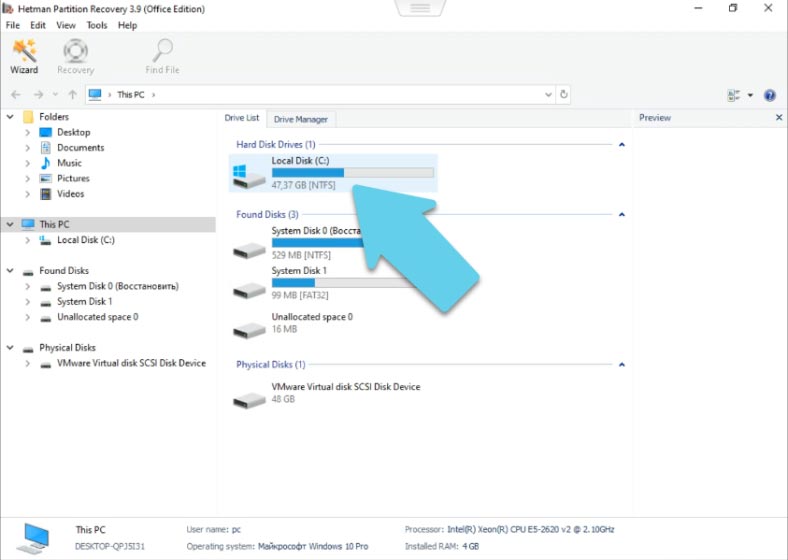Click the address bar path field

pyautogui.click(x=320, y=95)
